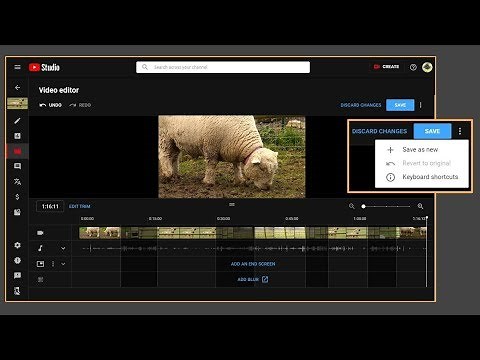Click the three-dot icon in magnified inset
This screenshot has width=480, height=360.
(x=460, y=131)
